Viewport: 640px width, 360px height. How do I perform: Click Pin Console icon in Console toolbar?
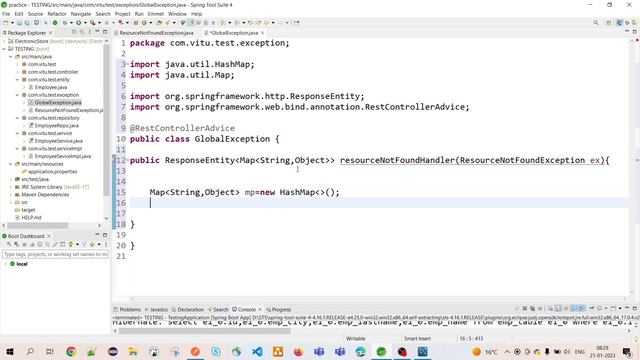[x=592, y=308]
